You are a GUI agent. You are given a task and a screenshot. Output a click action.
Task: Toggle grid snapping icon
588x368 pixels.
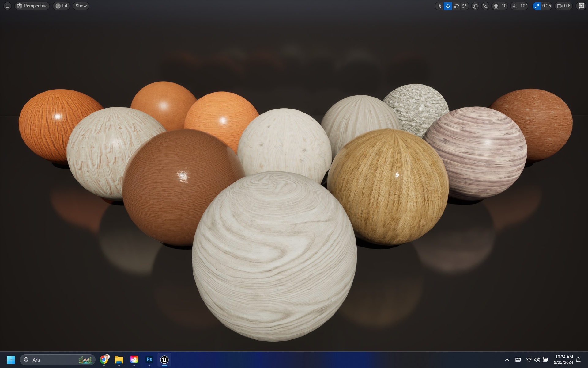496,6
